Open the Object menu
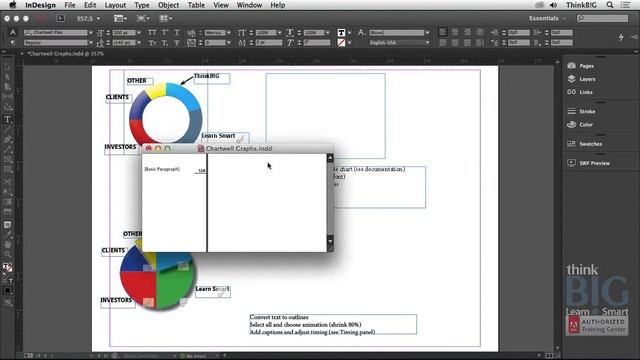Viewport: 640px width, 360px height. click(x=168, y=5)
